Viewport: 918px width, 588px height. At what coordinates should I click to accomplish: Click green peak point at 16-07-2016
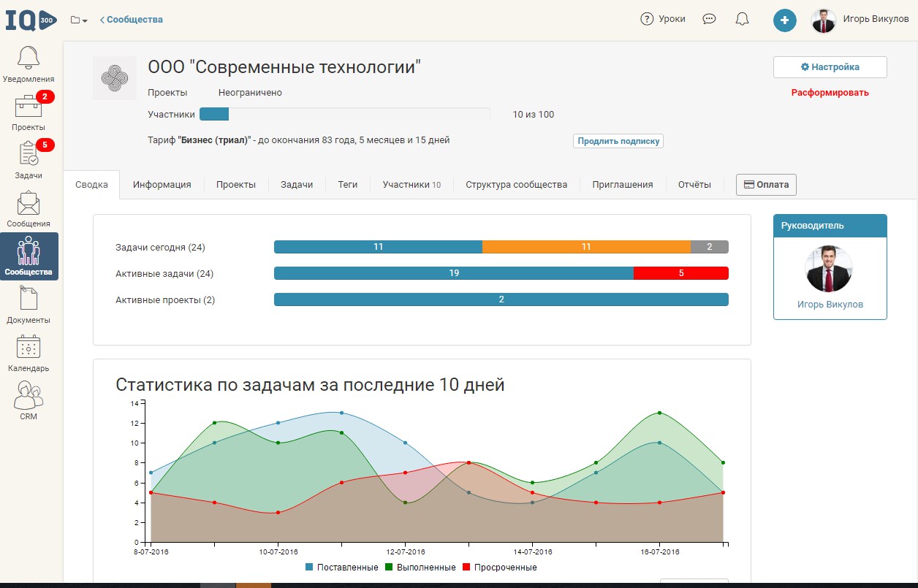coord(660,413)
